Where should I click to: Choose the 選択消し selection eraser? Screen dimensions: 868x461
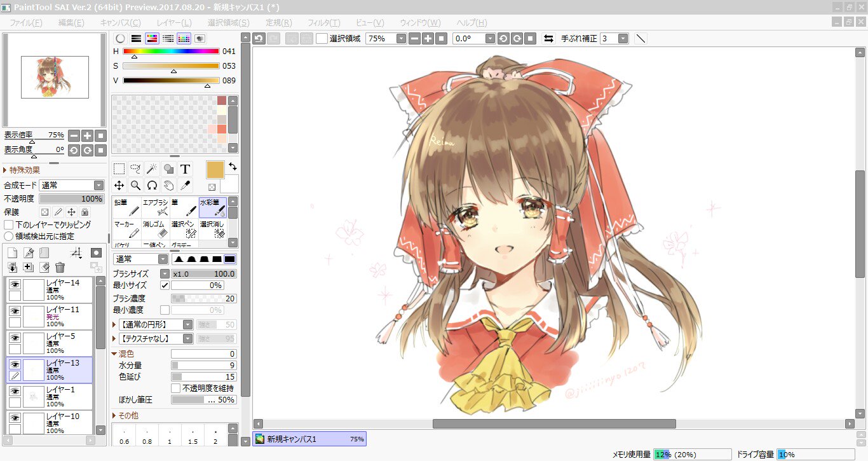(212, 229)
